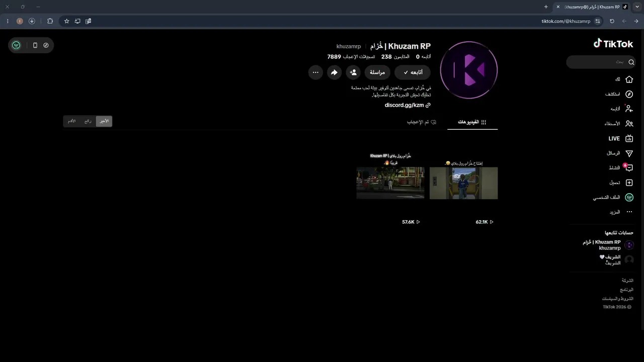
Task: Open the Chrome extensions puzzle icon
Action: (x=50, y=21)
